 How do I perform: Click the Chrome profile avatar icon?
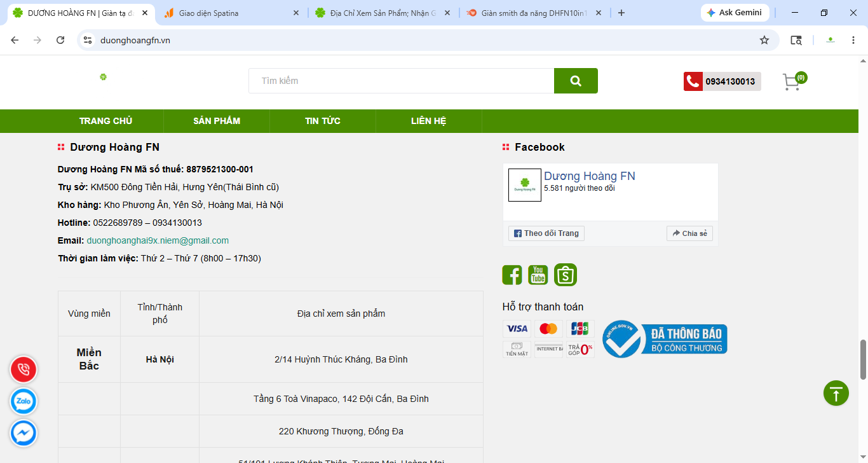(x=831, y=40)
